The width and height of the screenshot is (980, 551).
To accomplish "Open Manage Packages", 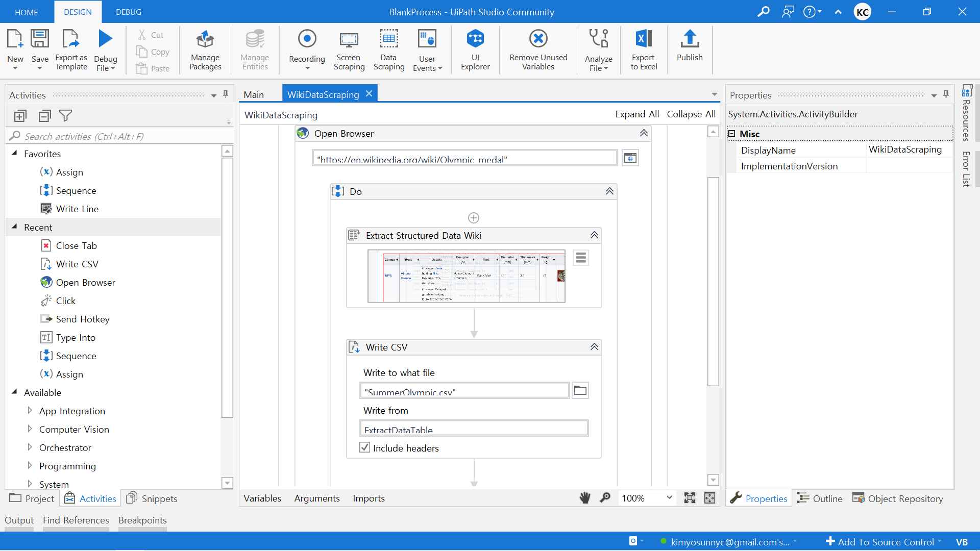I will [205, 49].
